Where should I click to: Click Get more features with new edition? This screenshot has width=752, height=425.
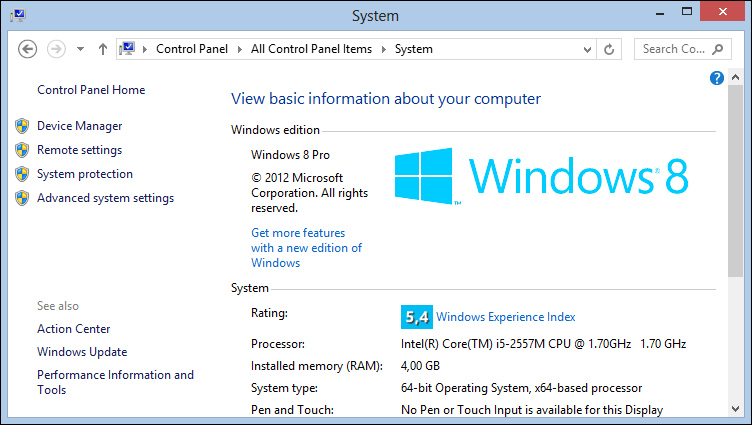point(306,248)
